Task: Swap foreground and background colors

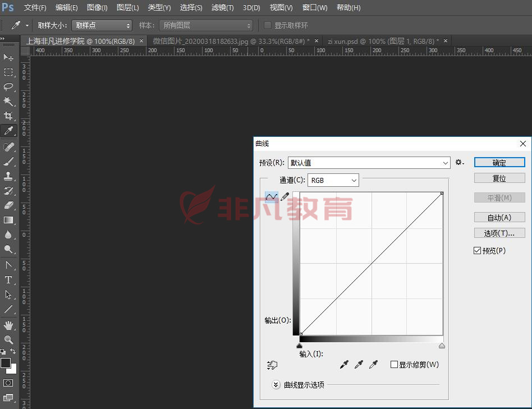Action: click(13, 351)
